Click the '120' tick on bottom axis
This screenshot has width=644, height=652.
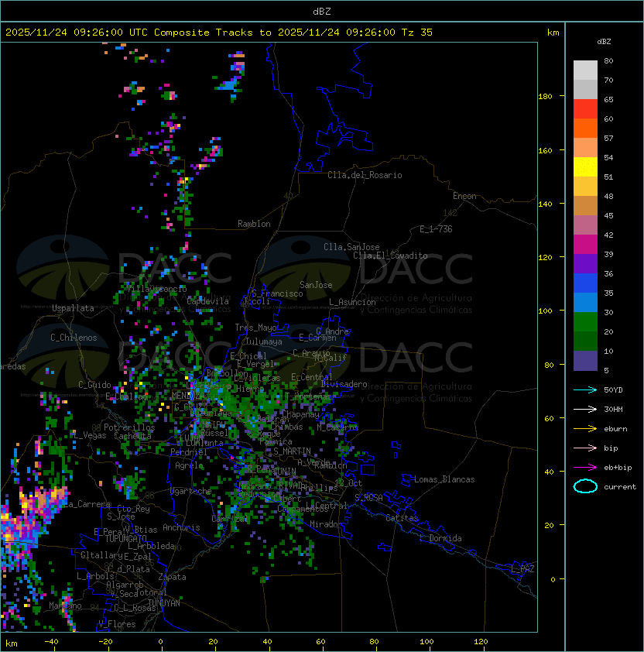(x=481, y=642)
